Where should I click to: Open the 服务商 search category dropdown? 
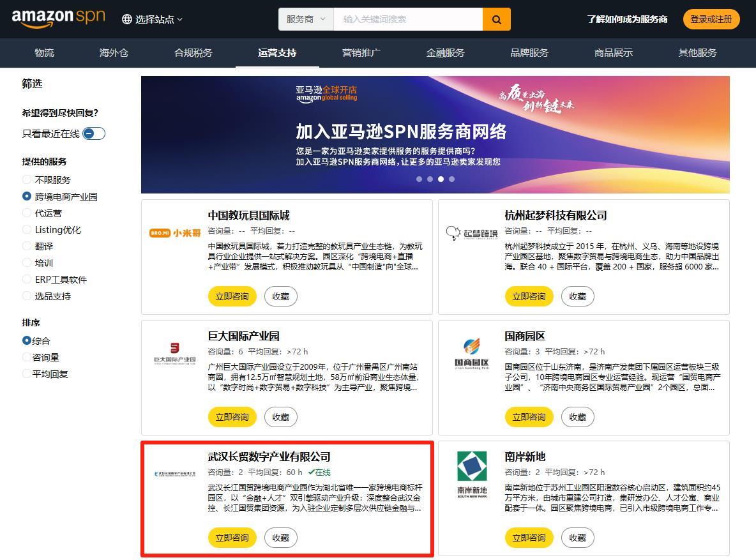click(x=306, y=19)
